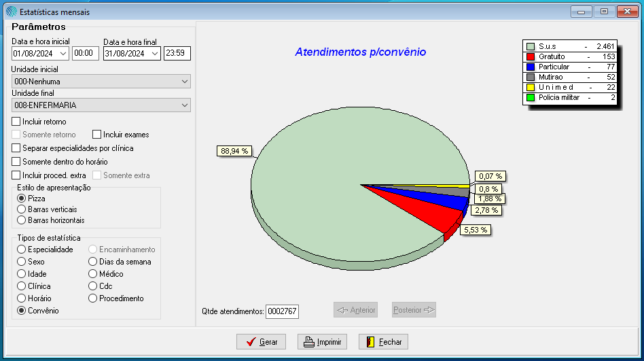Viewport: 644px width, 361px height.
Task: Tick Somente dentro do horário checkbox
Action: pos(16,162)
